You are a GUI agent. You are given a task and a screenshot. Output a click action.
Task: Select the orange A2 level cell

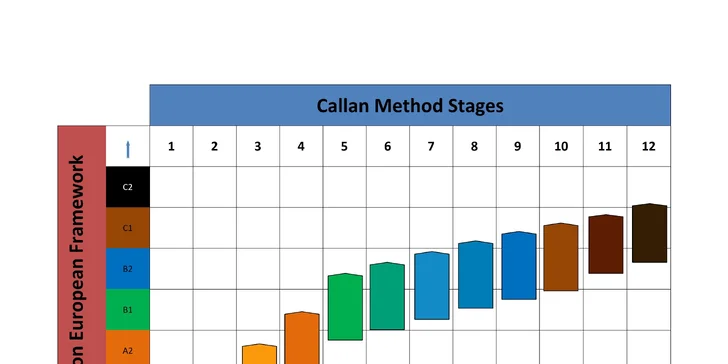coord(128,347)
